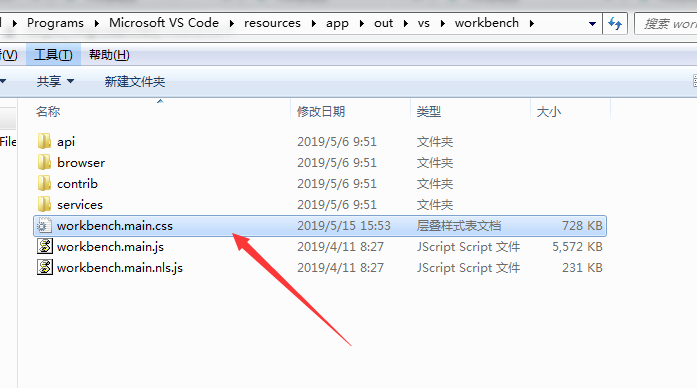The width and height of the screenshot is (697, 388).
Task: Click the 728 KB size cell
Action: [x=582, y=226]
